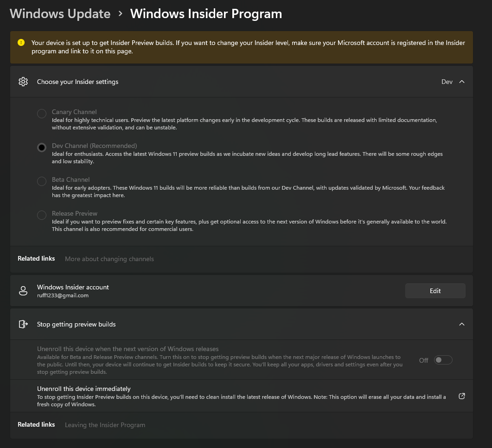Click the Windows Insider account heading

coord(73,287)
